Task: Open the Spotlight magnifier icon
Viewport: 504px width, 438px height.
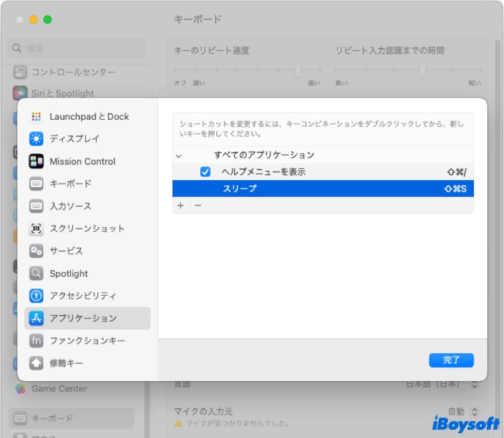Action: (36, 273)
